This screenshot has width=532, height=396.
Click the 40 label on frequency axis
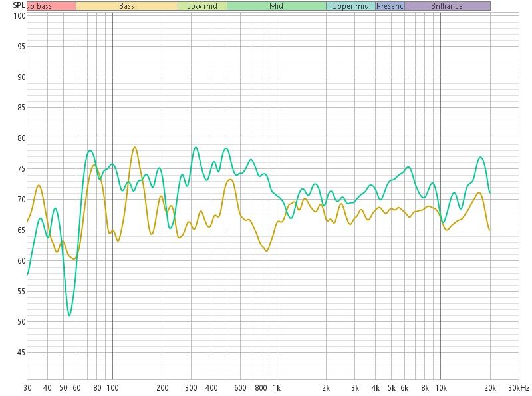[x=47, y=388]
